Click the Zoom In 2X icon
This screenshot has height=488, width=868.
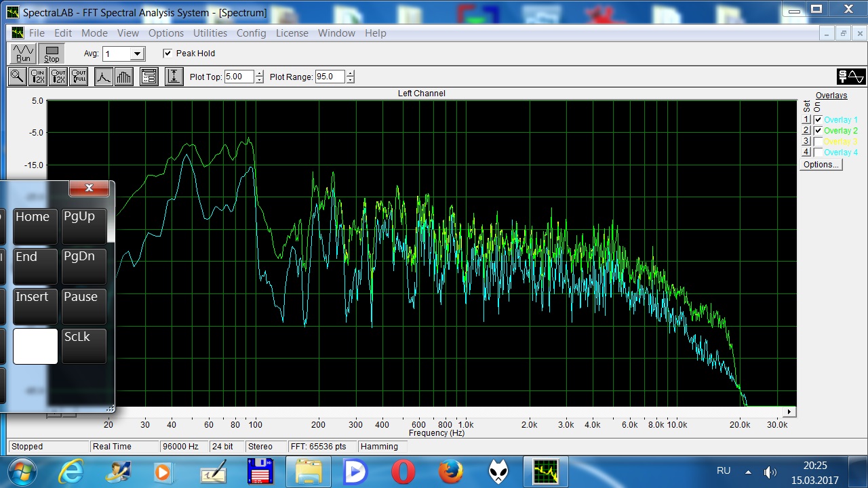pos(37,77)
